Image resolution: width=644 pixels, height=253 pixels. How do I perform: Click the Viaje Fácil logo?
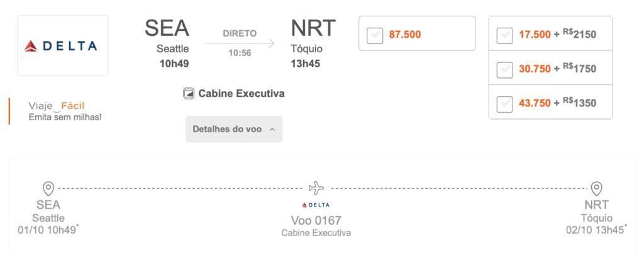(x=57, y=106)
